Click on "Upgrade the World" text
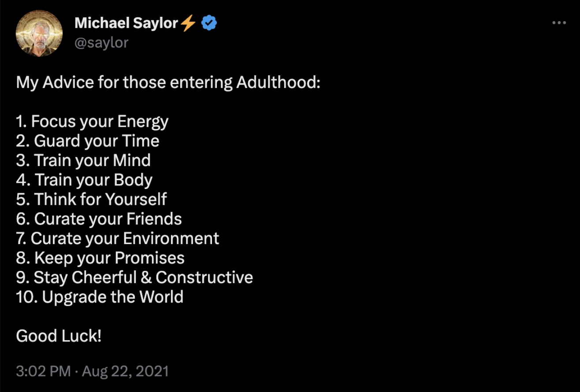The width and height of the screenshot is (580, 392). pos(100,297)
